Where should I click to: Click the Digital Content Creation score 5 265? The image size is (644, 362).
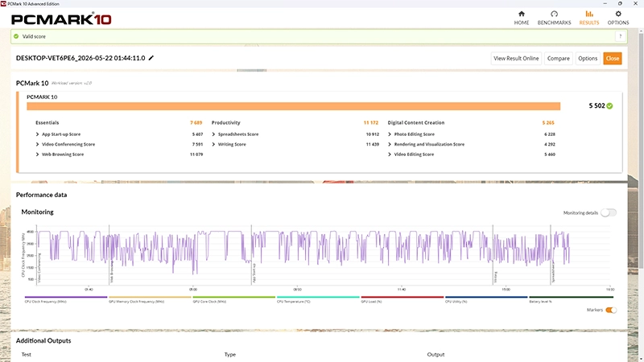coord(548,123)
